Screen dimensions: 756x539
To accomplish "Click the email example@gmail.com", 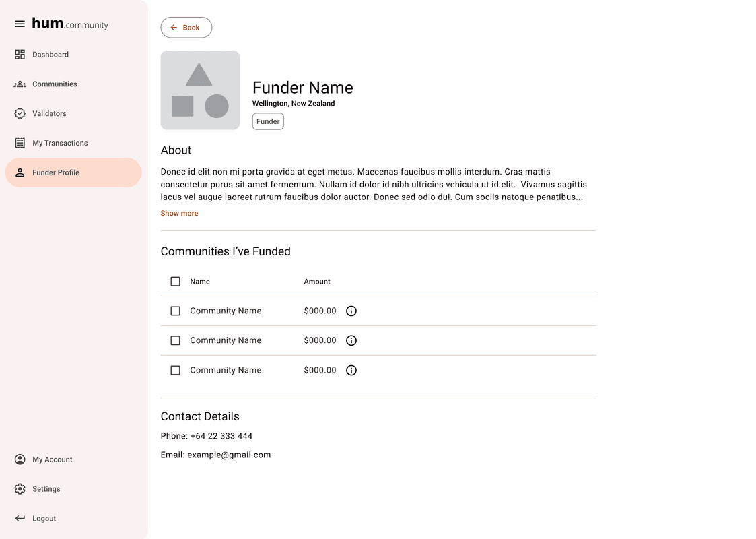I will click(x=229, y=455).
